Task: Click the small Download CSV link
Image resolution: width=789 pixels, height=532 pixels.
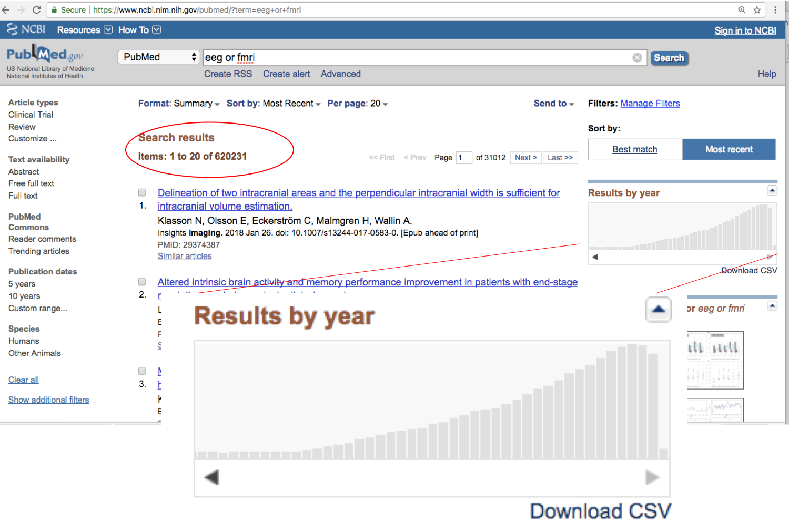Action: 749,271
